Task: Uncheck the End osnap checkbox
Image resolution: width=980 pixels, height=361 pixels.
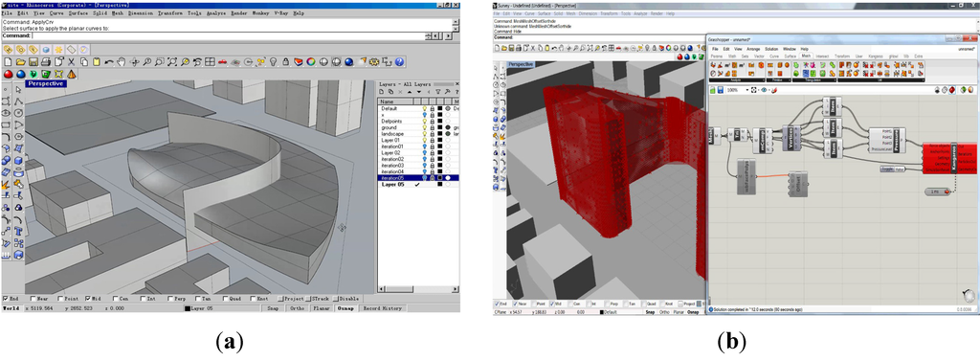Action: (6, 299)
